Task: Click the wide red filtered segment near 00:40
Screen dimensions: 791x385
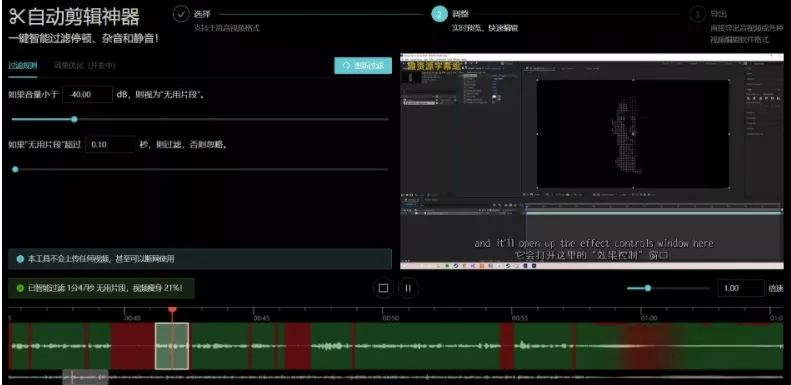Action: coord(133,346)
